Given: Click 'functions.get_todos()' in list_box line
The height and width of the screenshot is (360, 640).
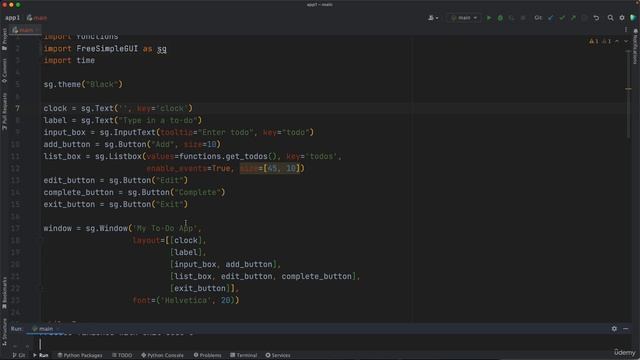Looking at the screenshot, I should click(228, 156).
